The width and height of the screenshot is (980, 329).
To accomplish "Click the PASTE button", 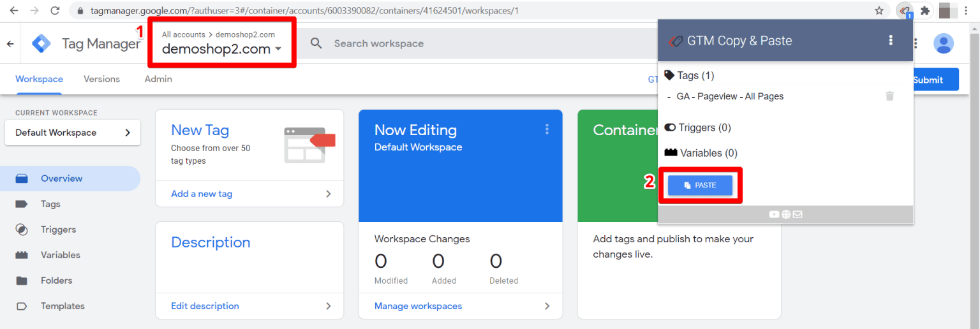I will (700, 185).
